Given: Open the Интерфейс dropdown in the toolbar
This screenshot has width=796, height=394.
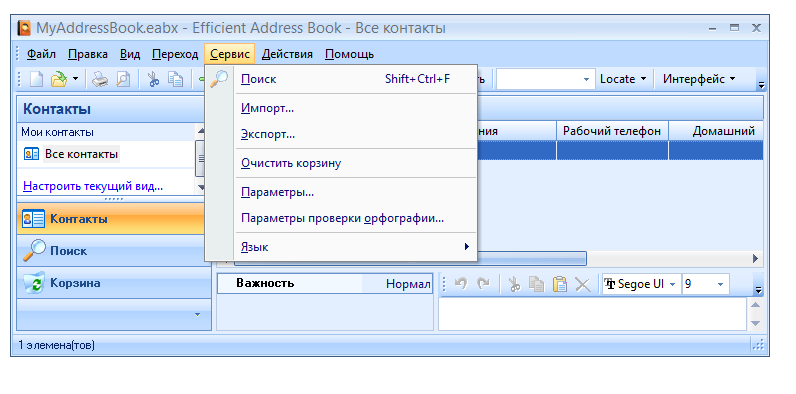Looking at the screenshot, I should tap(699, 79).
